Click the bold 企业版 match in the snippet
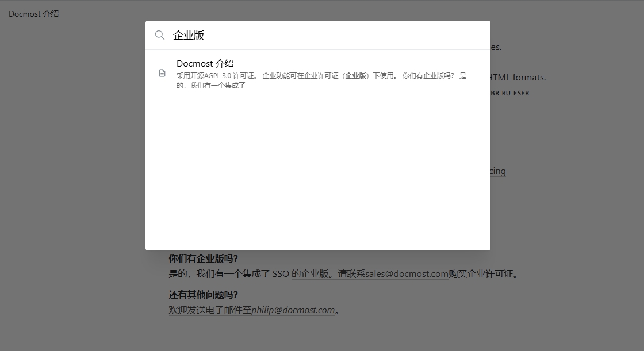Image resolution: width=644 pixels, height=351 pixels. [x=355, y=76]
